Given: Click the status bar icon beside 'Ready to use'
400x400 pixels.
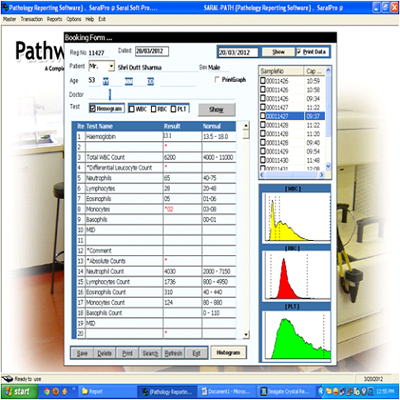Looking at the screenshot, I should 7,379.
